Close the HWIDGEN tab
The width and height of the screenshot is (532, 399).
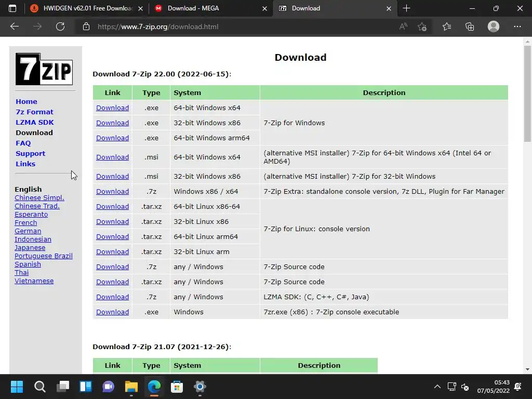click(x=140, y=8)
